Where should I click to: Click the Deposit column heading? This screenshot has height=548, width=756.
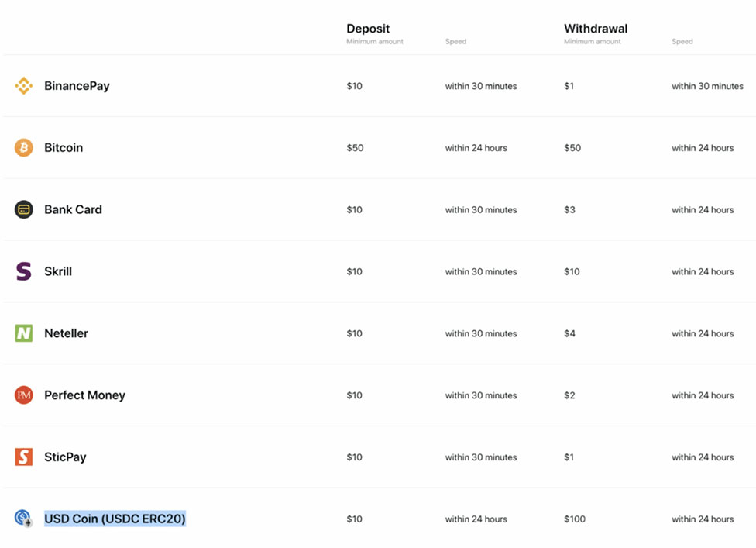tap(368, 29)
